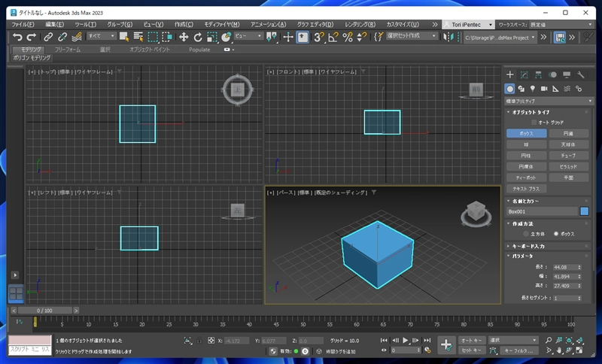Select the Link tool icon
602x364 pixels.
[48, 37]
